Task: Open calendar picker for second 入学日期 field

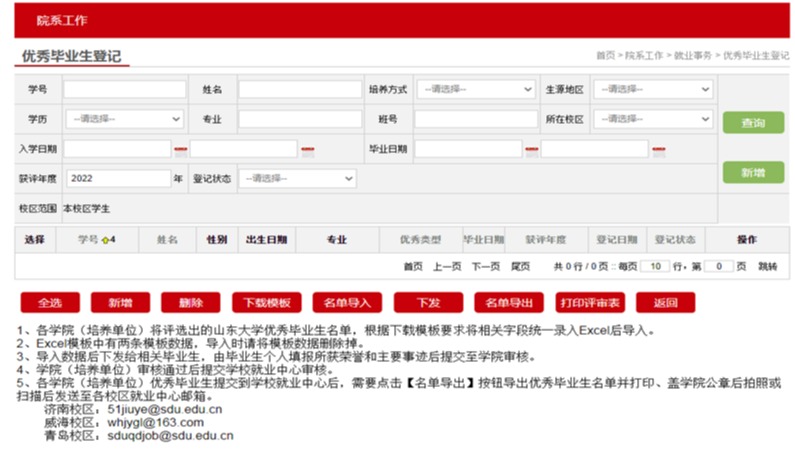Action: click(x=308, y=150)
